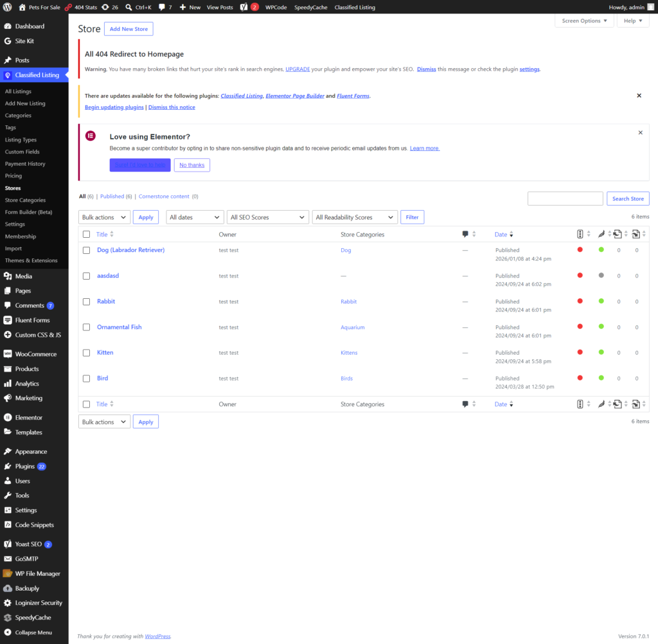Click the comments bubble icon showing 7
The height and width of the screenshot is (644, 658).
[162, 7]
